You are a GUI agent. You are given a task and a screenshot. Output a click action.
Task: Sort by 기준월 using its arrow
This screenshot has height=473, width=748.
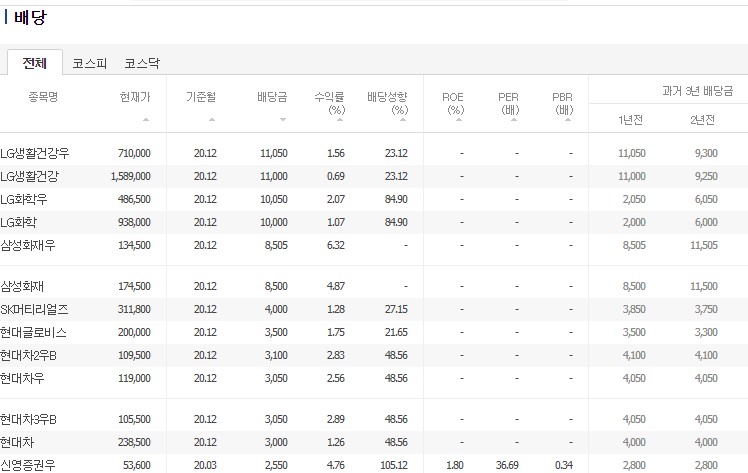[x=212, y=120]
